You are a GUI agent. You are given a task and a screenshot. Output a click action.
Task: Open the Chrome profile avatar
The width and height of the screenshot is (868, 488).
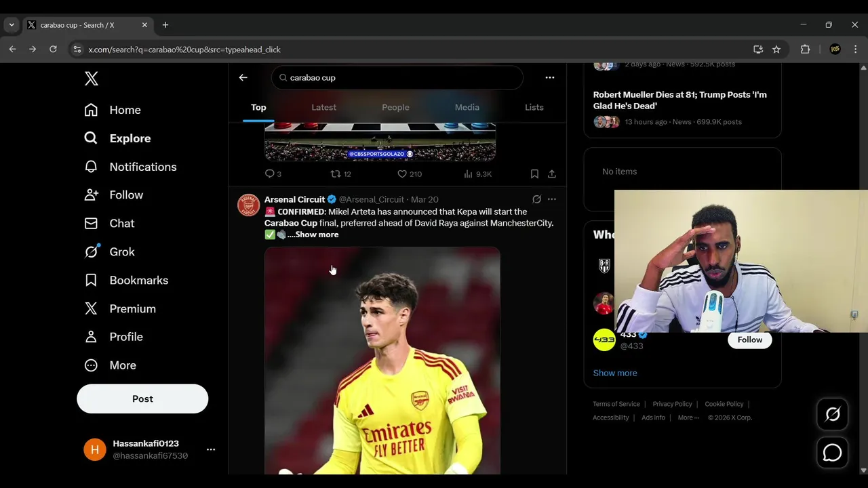(835, 49)
